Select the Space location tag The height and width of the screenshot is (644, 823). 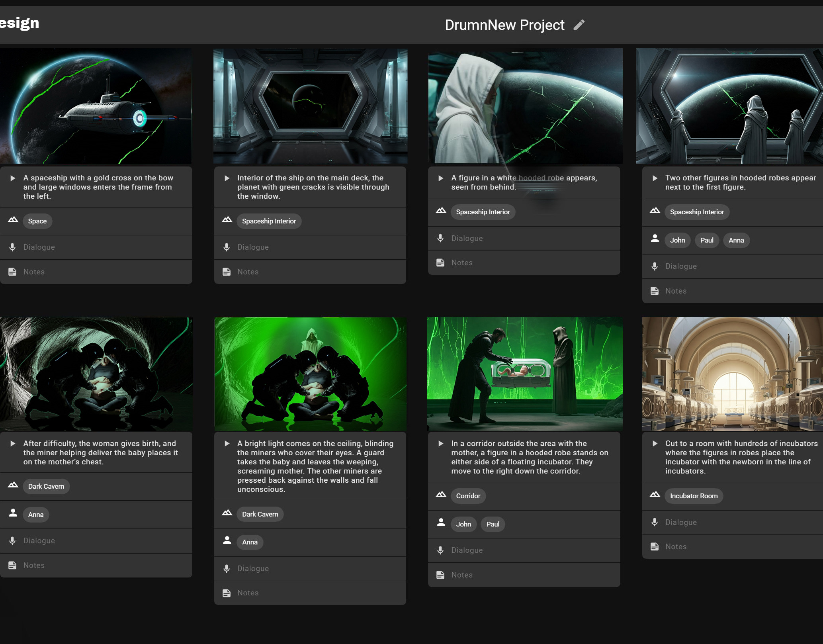pos(37,221)
